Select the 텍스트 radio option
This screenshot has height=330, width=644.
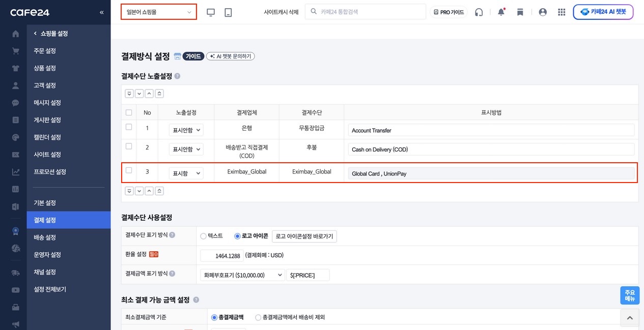tap(203, 236)
